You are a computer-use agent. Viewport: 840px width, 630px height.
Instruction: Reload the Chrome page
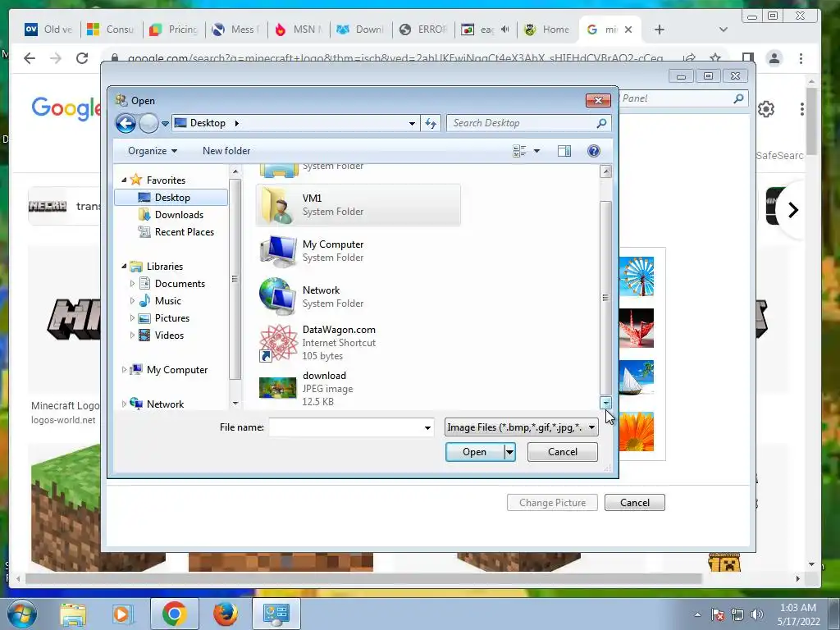(82, 58)
